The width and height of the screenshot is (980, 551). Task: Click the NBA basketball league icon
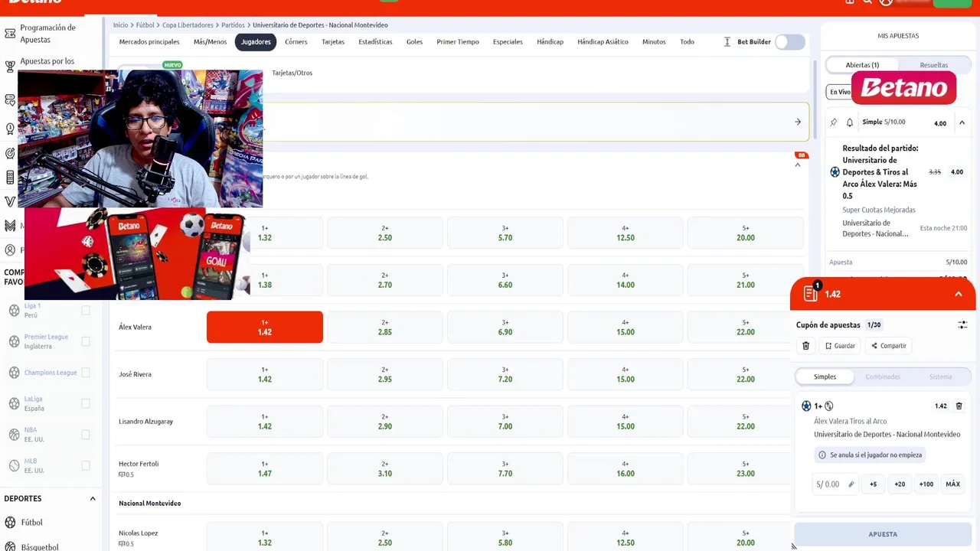pos(14,435)
